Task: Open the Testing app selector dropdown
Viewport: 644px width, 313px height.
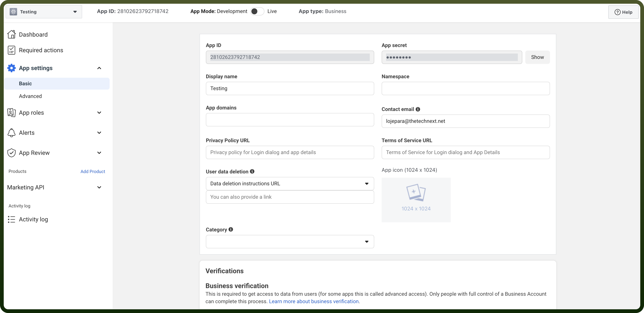Action: pos(44,12)
